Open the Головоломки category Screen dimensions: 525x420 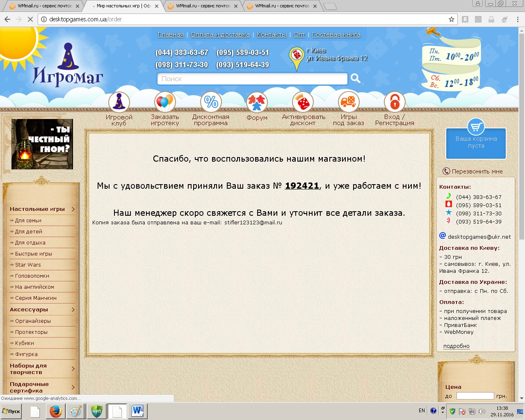(32, 276)
